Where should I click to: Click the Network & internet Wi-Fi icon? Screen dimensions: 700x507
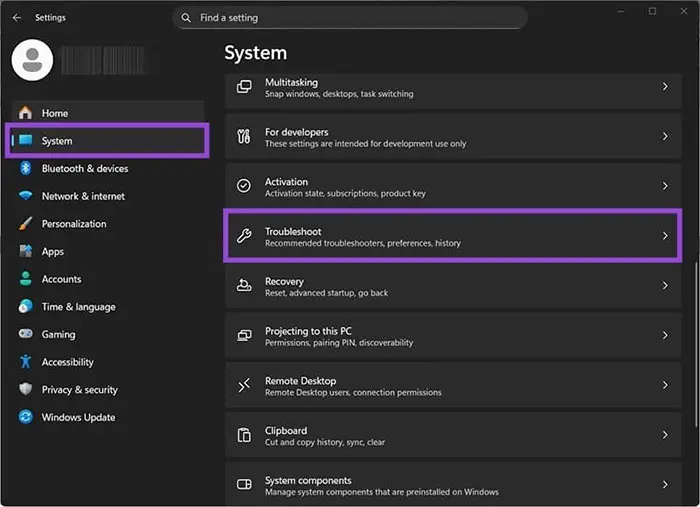point(25,196)
